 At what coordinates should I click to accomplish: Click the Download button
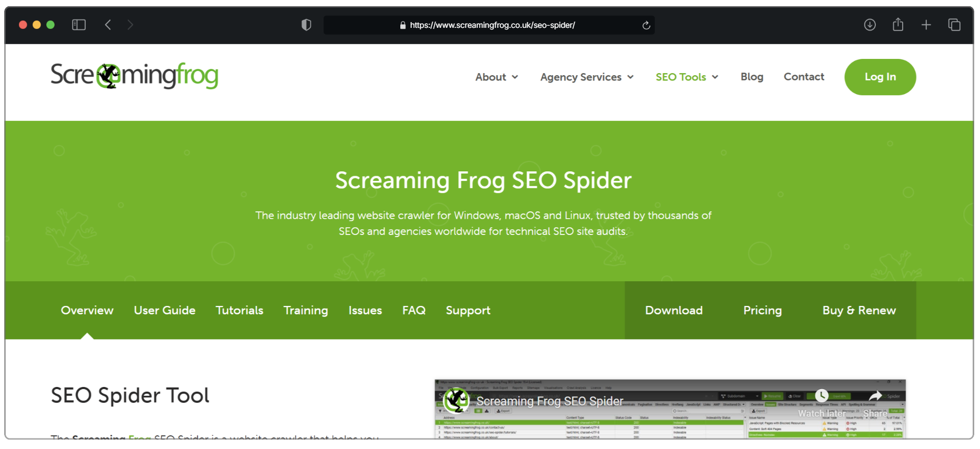[674, 310]
